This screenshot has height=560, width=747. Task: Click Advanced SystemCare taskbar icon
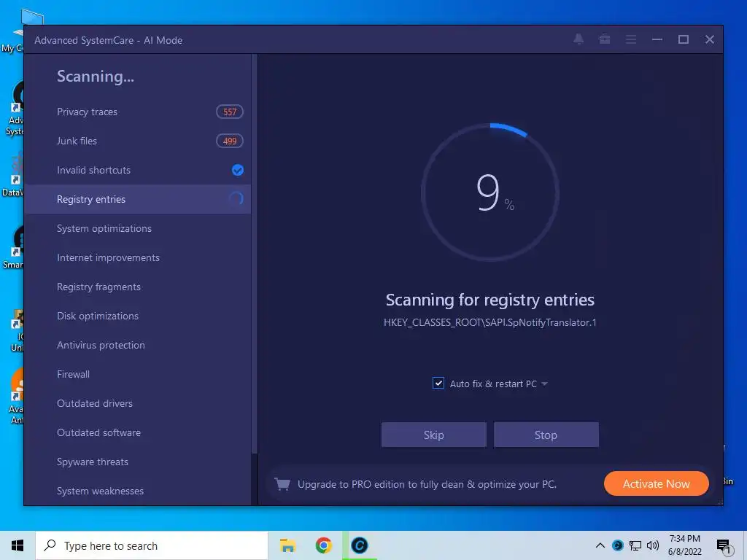tap(360, 545)
